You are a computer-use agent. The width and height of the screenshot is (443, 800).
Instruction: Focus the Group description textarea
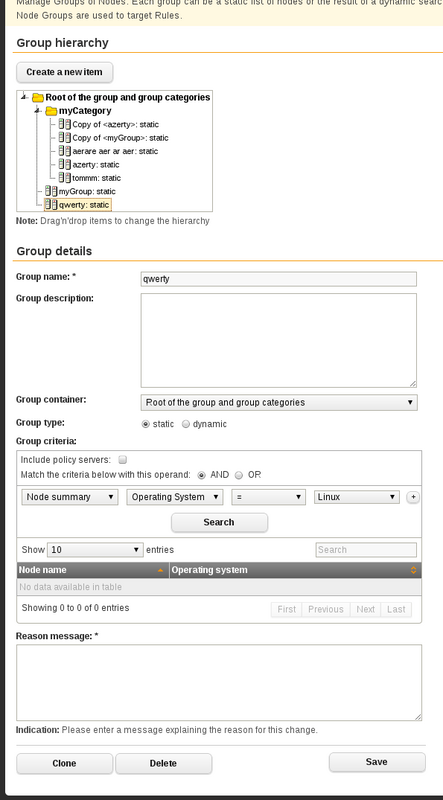coord(279,340)
